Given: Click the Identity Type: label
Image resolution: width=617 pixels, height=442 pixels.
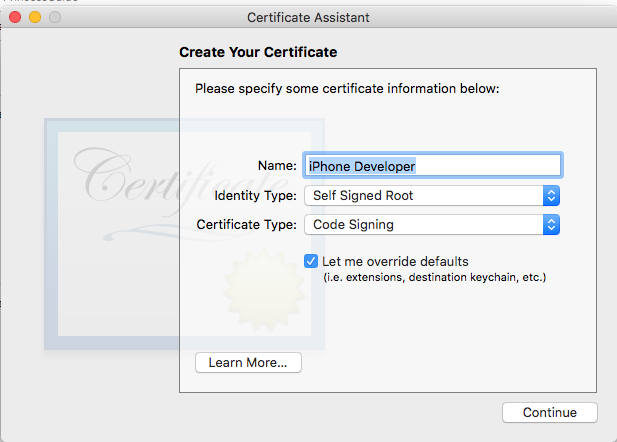Looking at the screenshot, I should 255,196.
